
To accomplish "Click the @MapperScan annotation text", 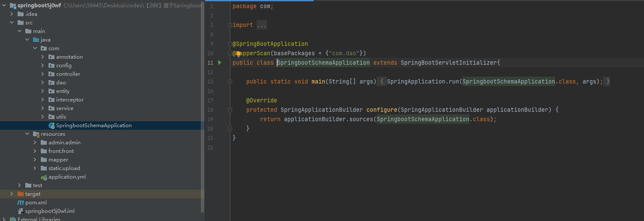I will click(x=251, y=53).
